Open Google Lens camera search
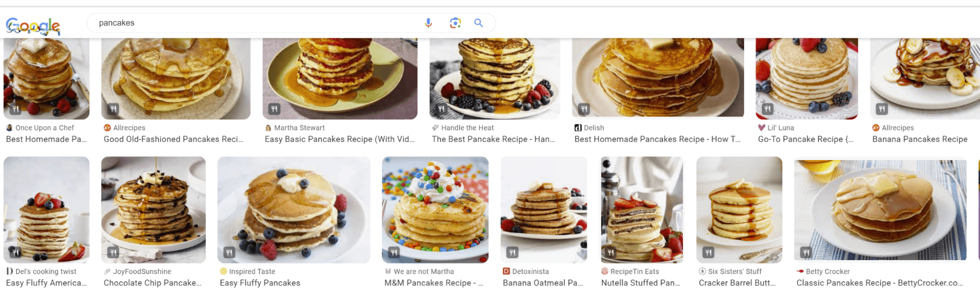This screenshot has width=980, height=295. tap(455, 23)
